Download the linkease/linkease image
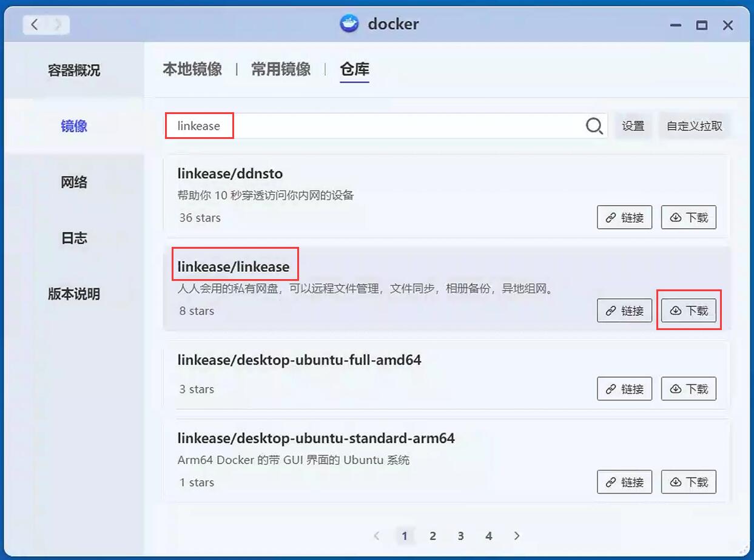Viewport: 754px width, 560px height. 688,311
